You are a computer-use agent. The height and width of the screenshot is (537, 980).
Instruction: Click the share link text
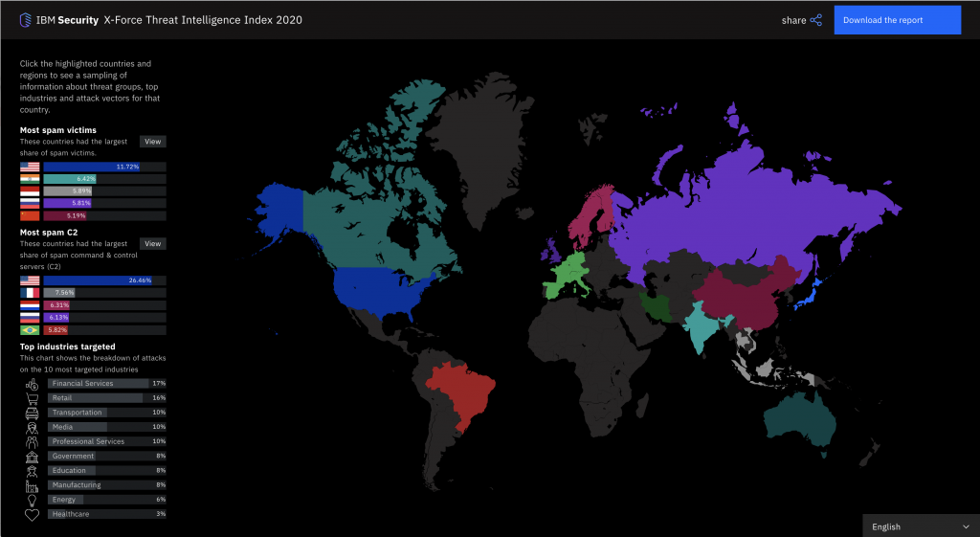tap(793, 20)
